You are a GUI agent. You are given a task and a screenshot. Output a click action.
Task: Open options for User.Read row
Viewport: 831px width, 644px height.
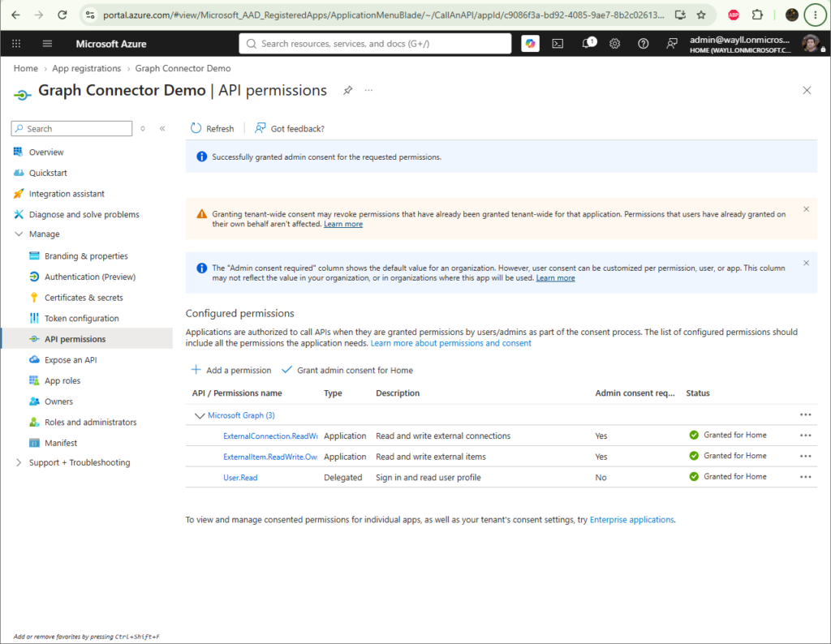pyautogui.click(x=806, y=477)
